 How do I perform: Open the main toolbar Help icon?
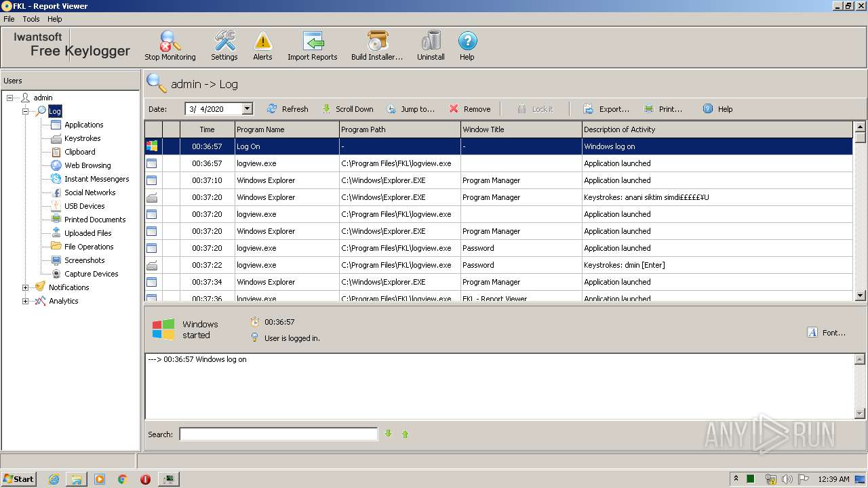467,45
